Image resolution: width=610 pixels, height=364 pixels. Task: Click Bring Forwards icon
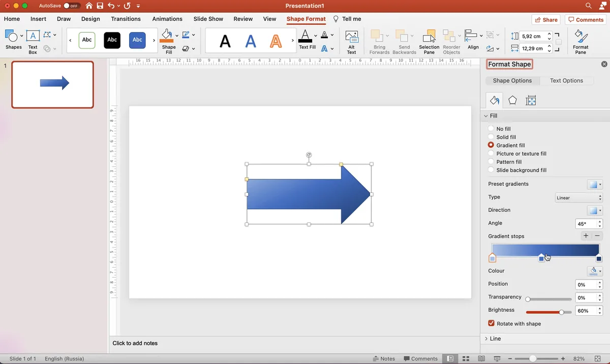pos(377,36)
